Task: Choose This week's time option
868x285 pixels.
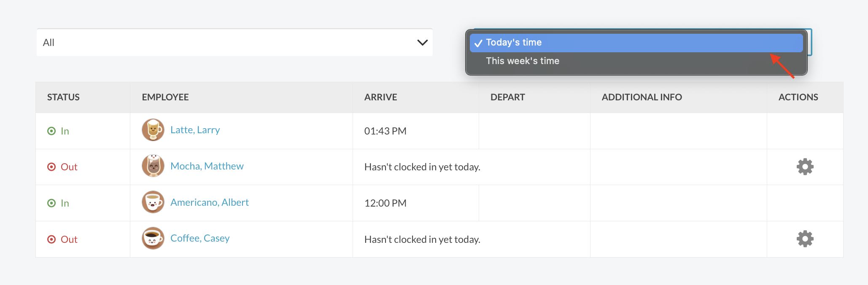Action: (x=523, y=61)
